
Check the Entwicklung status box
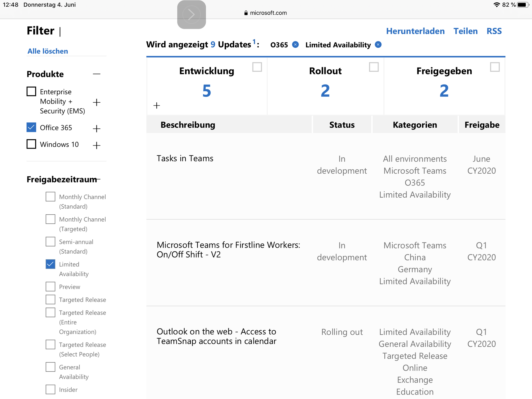(257, 67)
